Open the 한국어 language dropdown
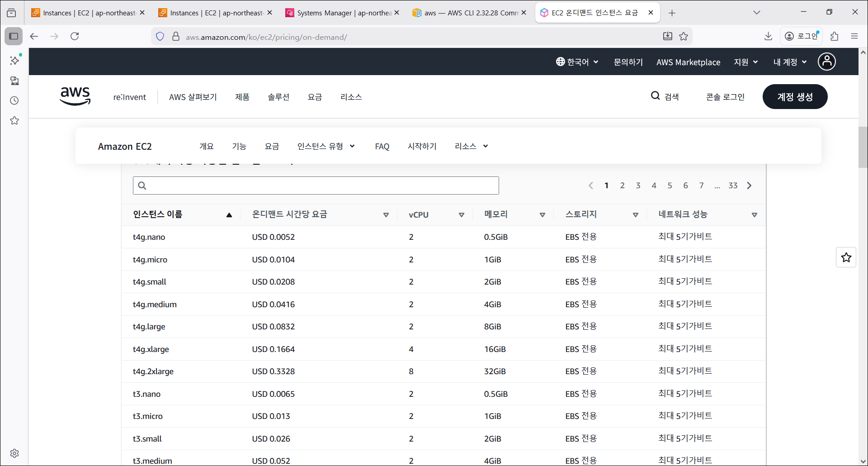868x466 pixels. click(577, 62)
